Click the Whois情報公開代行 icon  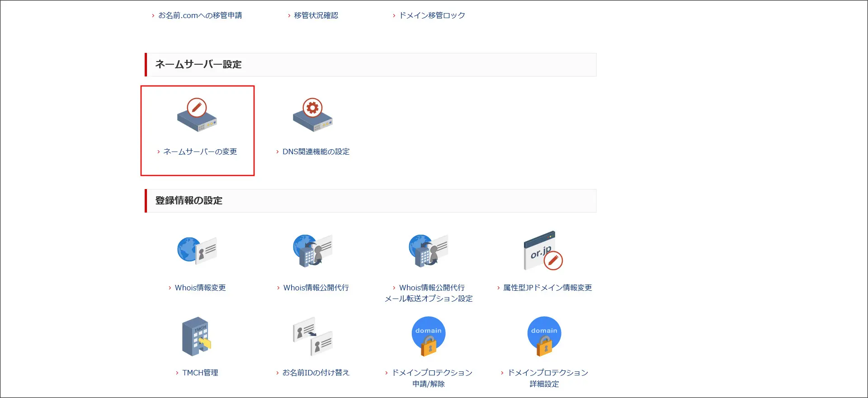(313, 250)
